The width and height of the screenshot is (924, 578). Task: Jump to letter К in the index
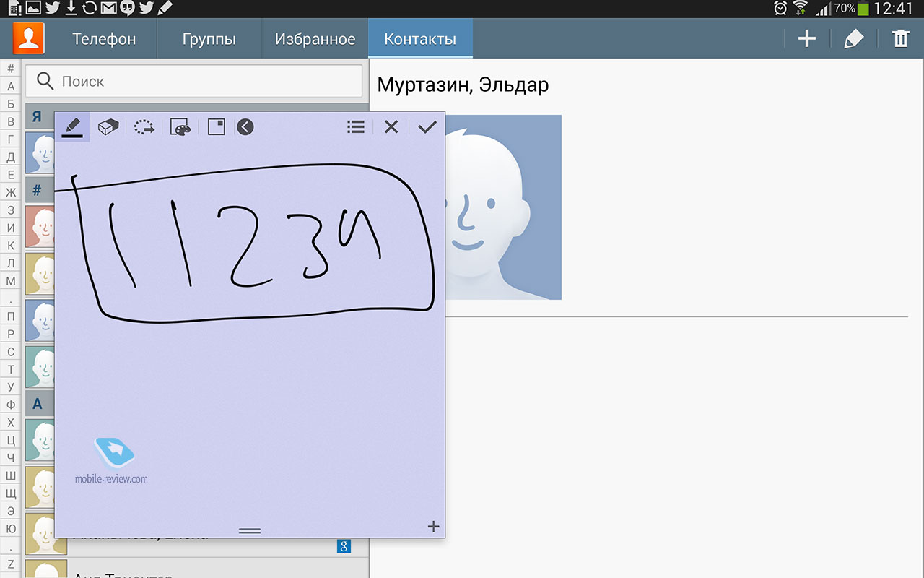(11, 246)
